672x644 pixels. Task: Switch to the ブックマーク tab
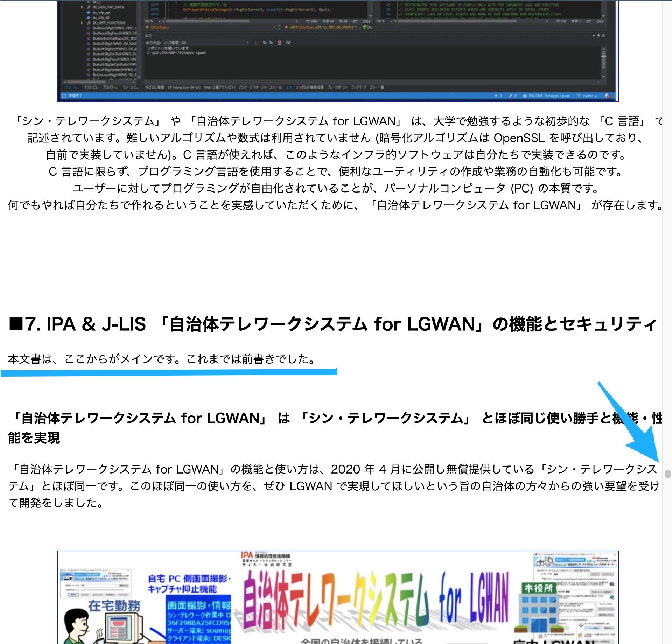(358, 87)
